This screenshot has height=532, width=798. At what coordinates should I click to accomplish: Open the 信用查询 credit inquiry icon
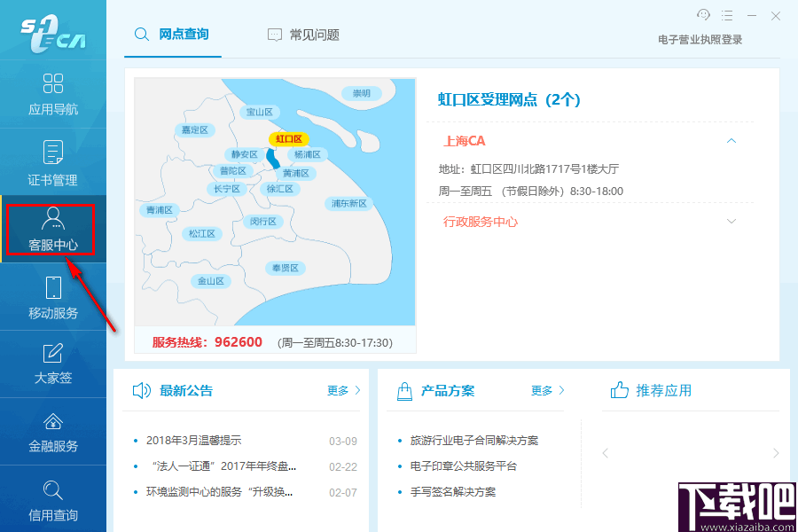point(53,498)
